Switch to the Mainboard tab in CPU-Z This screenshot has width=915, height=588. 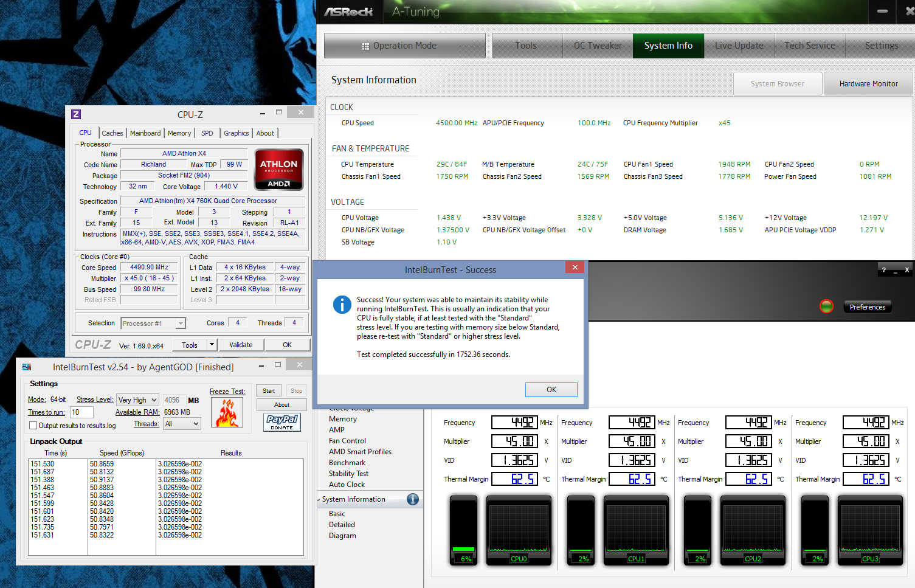145,133
